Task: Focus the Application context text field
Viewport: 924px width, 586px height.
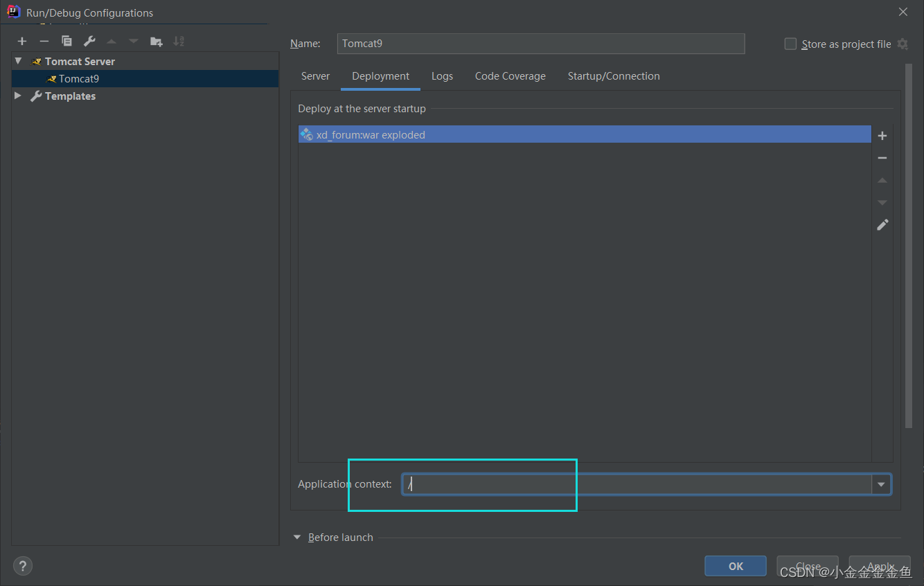Action: pos(637,484)
